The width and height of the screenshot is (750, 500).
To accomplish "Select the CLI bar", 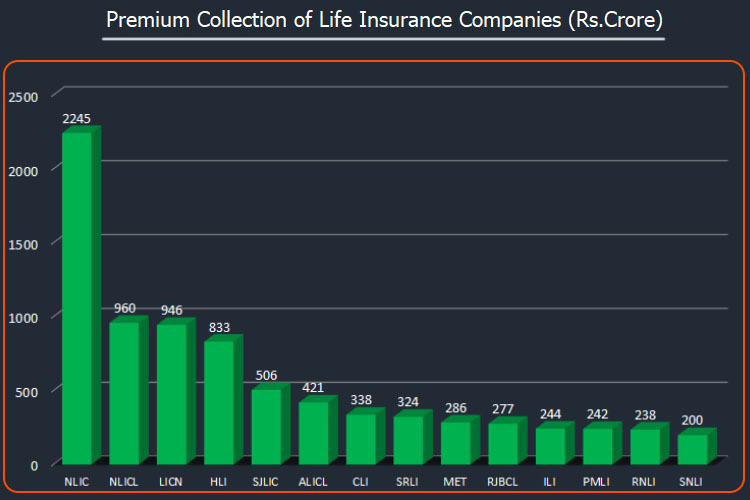I will [x=360, y=438].
